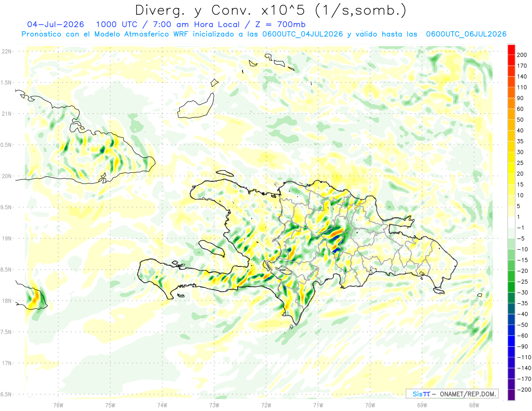The image size is (532, 411).
Task: Click the '69W' longitude label
Action: point(422,405)
